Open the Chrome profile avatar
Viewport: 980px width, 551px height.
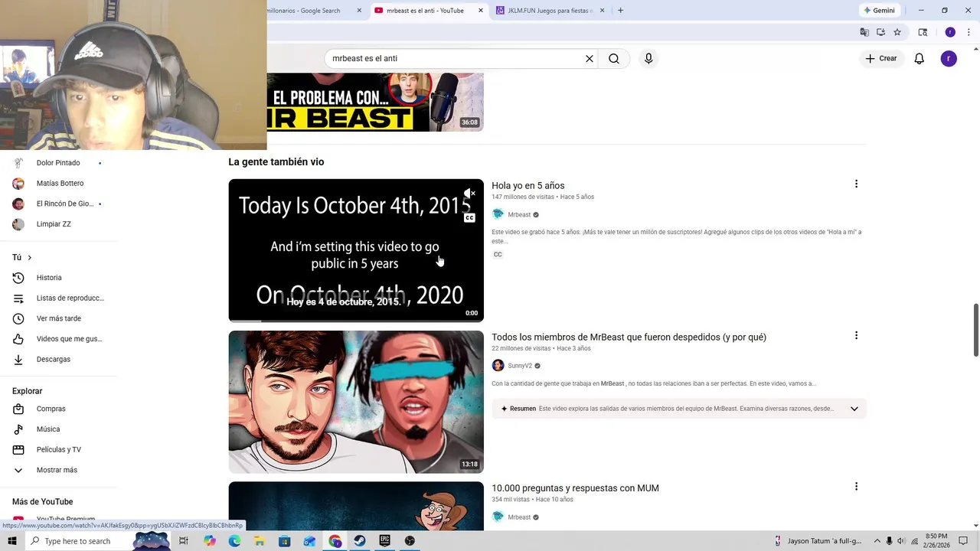point(950,32)
